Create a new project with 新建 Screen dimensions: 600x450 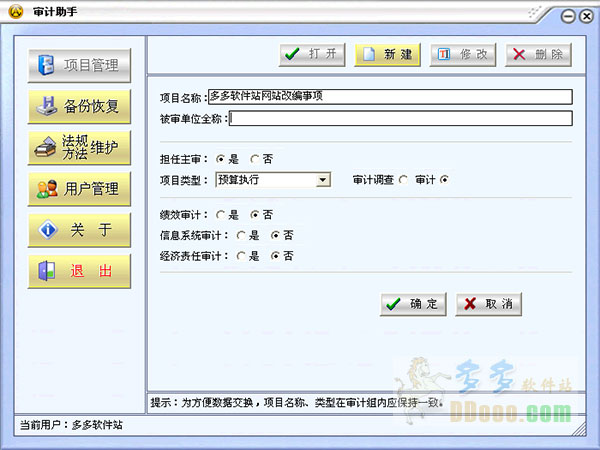(387, 55)
